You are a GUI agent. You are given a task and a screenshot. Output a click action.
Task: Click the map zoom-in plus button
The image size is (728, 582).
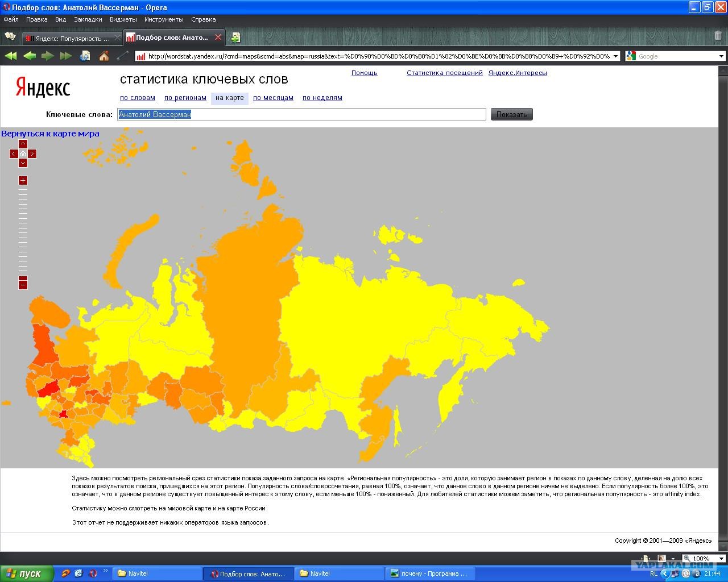point(23,181)
